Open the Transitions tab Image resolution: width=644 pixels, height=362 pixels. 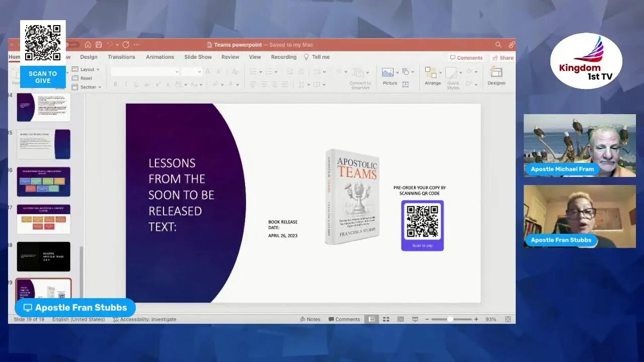(x=121, y=57)
